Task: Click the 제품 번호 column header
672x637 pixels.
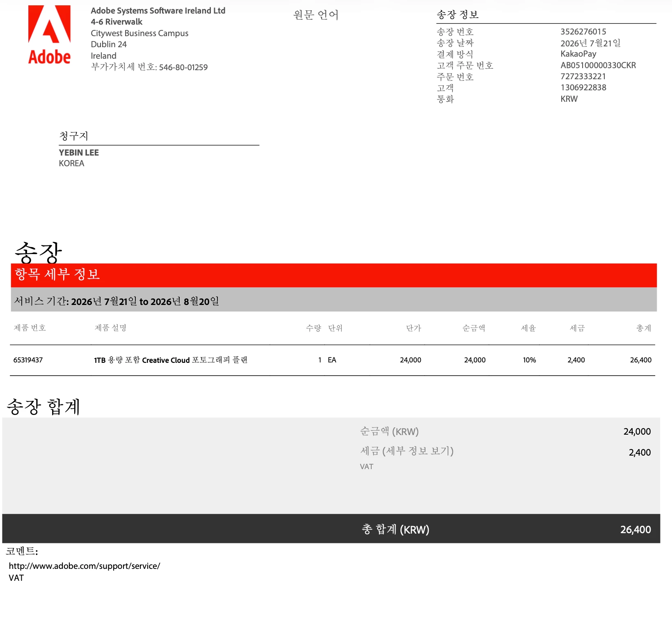Action: [30, 328]
